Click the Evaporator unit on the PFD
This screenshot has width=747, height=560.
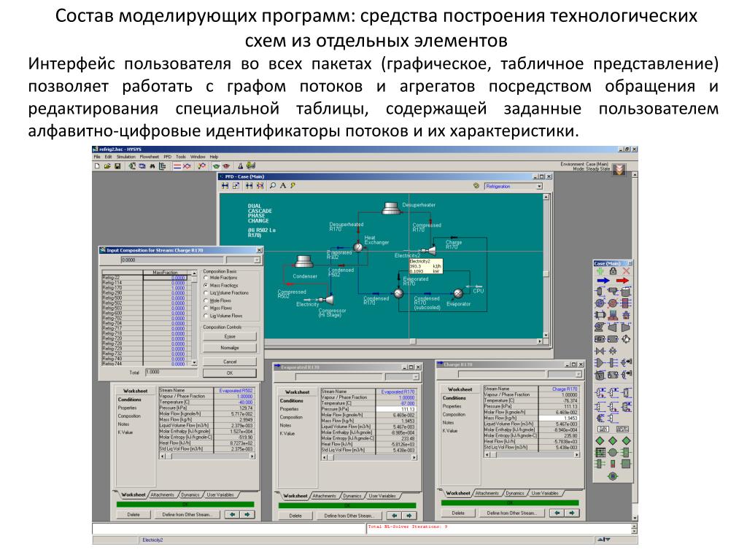(x=458, y=293)
